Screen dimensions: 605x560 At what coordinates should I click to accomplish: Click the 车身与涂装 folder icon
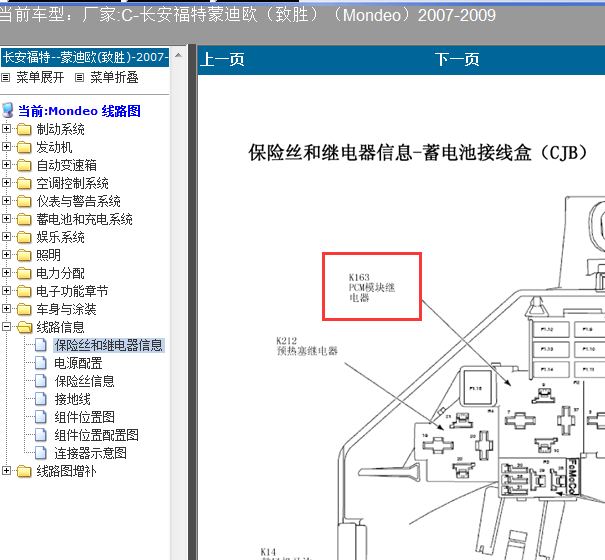24,309
